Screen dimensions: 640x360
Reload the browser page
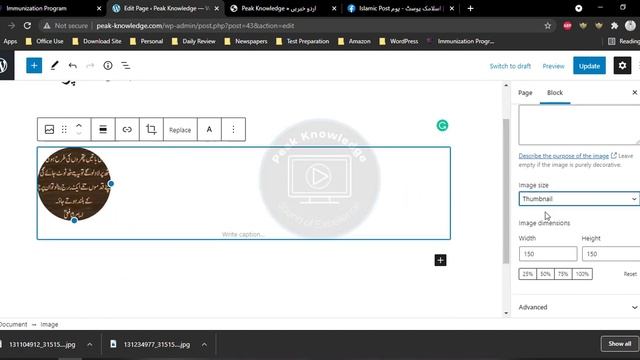click(27, 26)
